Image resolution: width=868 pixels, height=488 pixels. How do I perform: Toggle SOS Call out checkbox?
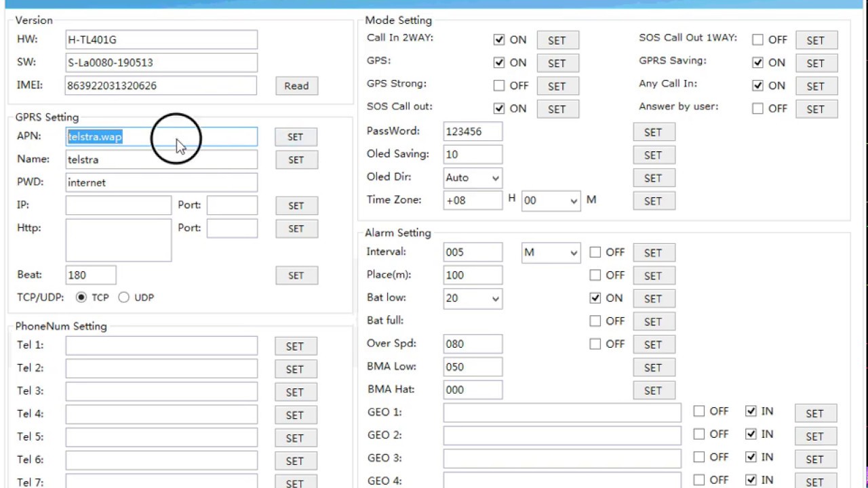(499, 109)
